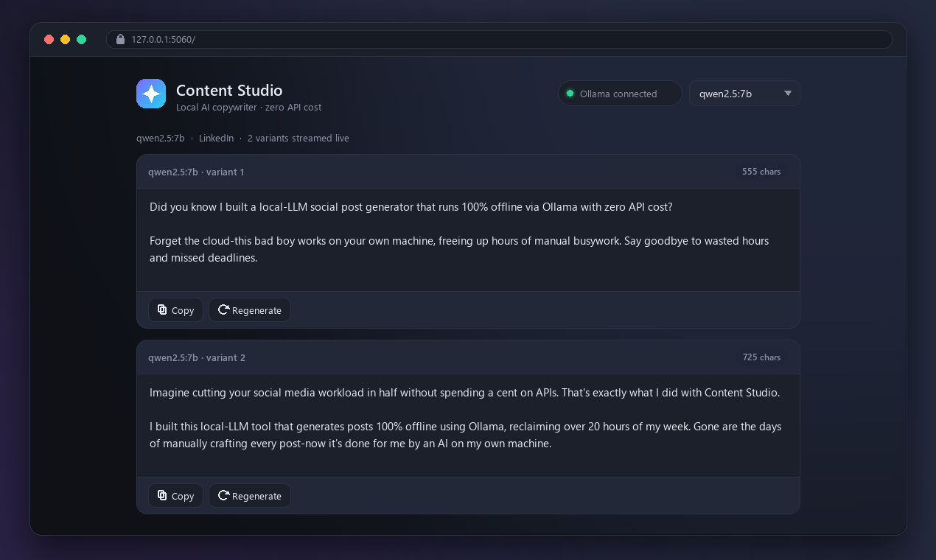936x560 pixels.
Task: Click the paragraph starting I built this local-LLM
Action: [466, 435]
